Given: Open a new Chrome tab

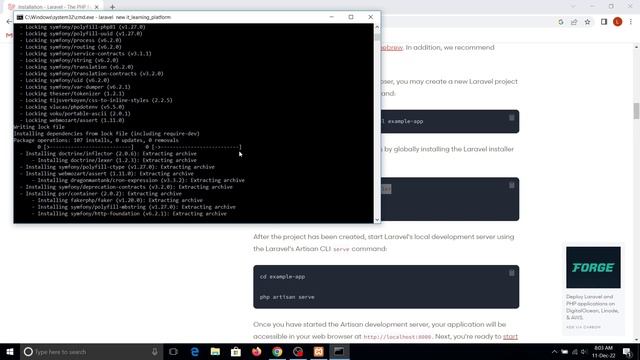Looking at the screenshot, I should (x=112, y=7).
